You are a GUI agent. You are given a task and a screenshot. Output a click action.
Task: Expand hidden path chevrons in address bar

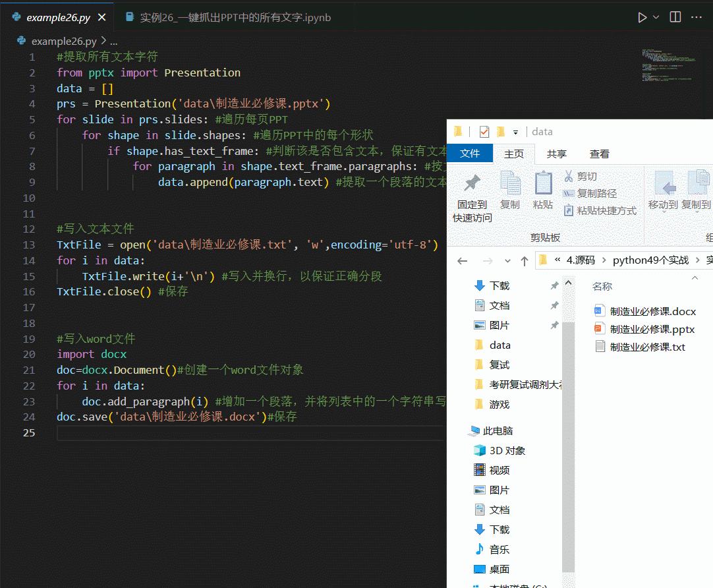[557, 260]
